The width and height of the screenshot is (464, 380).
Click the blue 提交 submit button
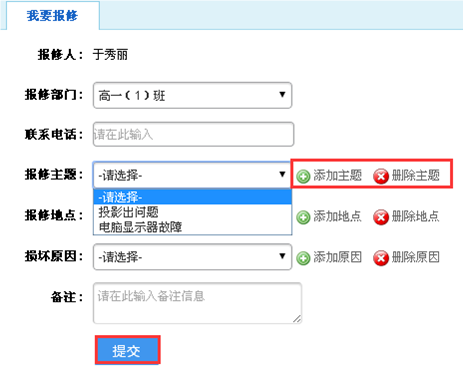coord(128,350)
